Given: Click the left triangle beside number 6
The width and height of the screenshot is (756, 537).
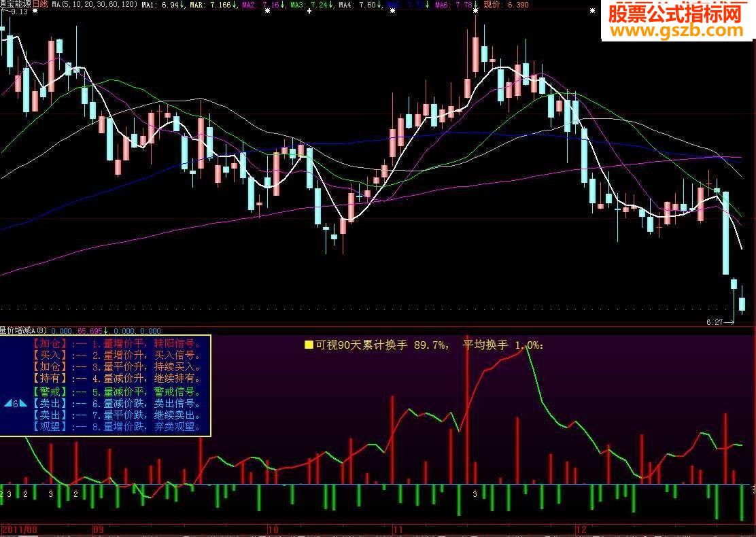Looking at the screenshot, I should pos(7,403).
